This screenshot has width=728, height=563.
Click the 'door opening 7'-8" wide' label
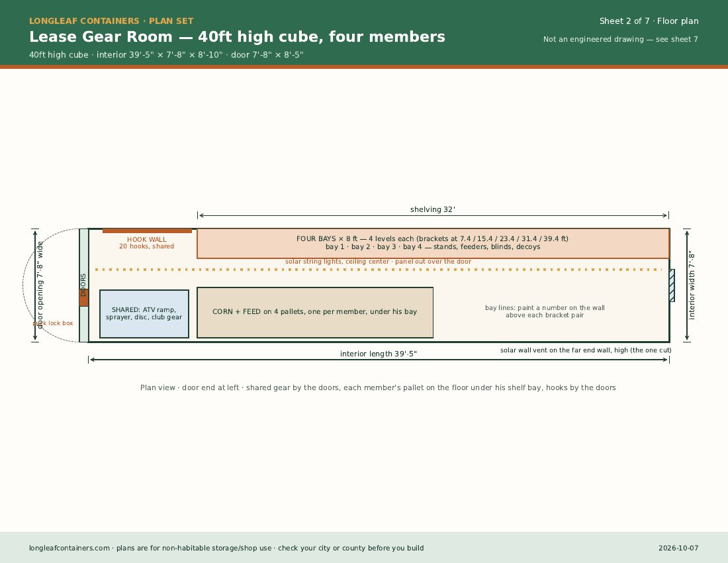40,285
